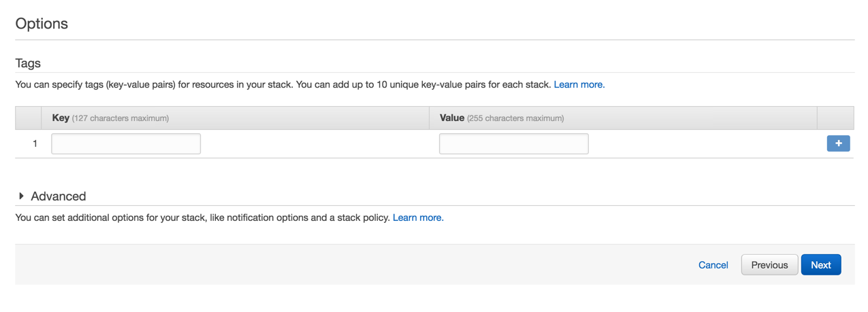Click the 255 characters maximum hint
Viewport: 868px width, 312px height.
[515, 118]
